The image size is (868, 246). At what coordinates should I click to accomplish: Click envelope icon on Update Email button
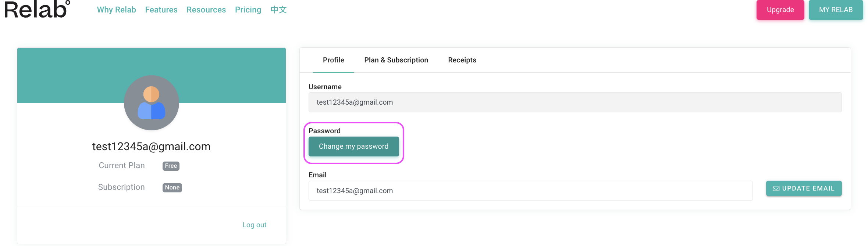[776, 188]
